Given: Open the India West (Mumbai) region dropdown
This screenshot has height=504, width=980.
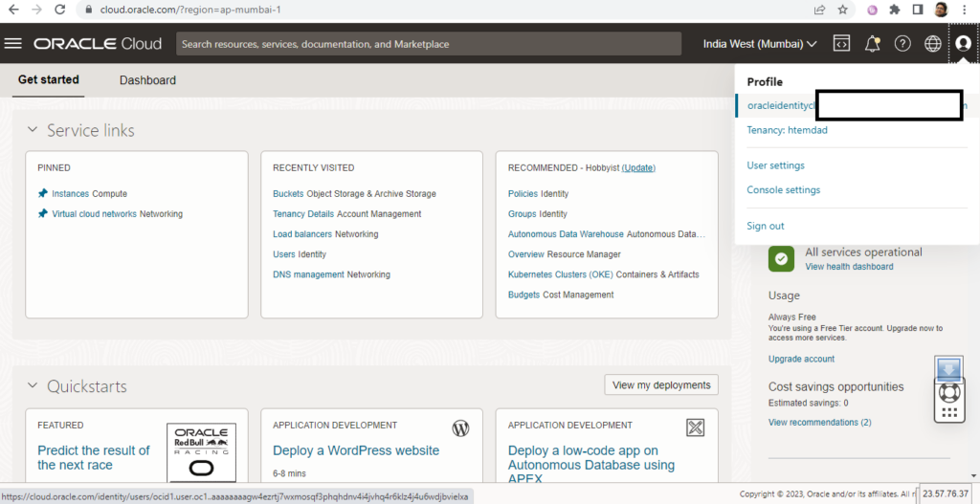Looking at the screenshot, I should coord(760,44).
